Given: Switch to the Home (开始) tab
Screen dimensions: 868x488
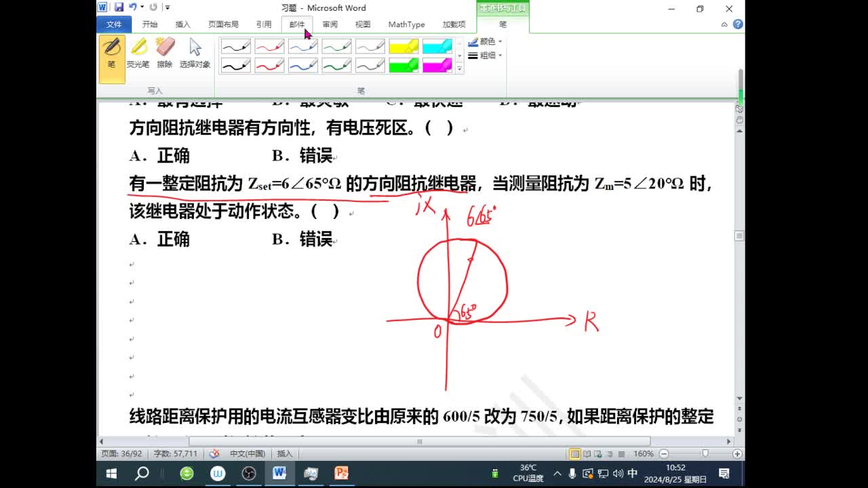Looking at the screenshot, I should click(150, 24).
